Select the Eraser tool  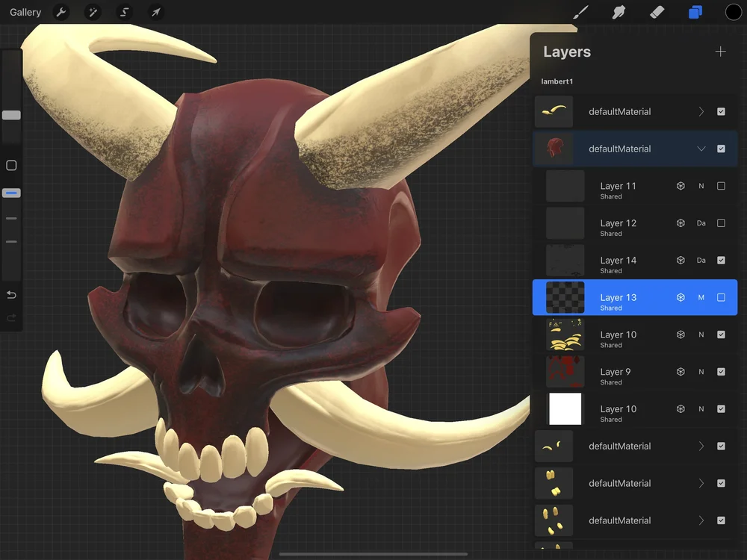(x=657, y=12)
